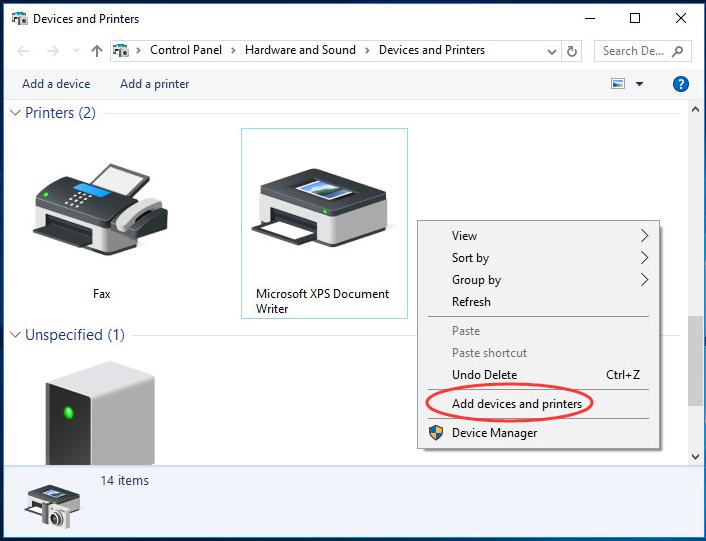Choose Add devices and printers menu item
706x541 pixels.
coord(516,404)
